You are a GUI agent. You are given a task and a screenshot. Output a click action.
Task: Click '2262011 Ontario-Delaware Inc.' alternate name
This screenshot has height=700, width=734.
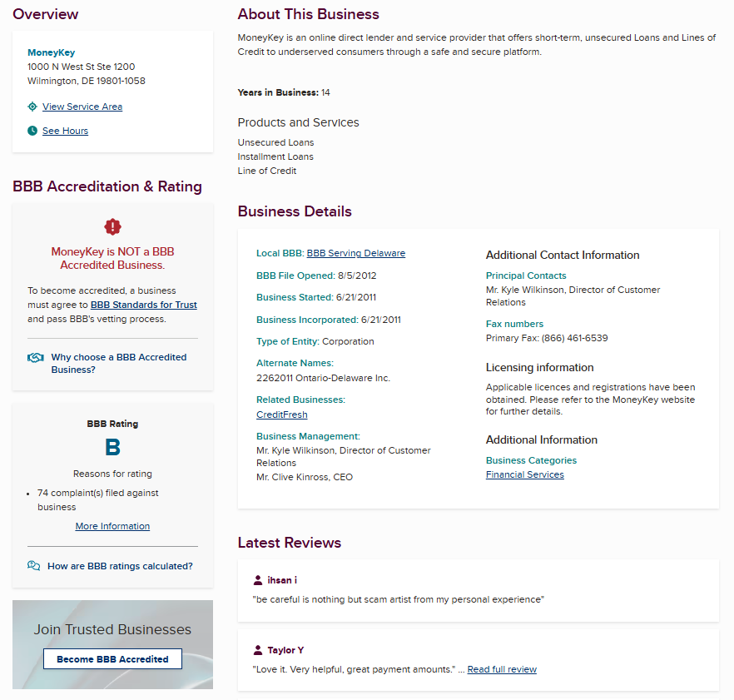pyautogui.click(x=323, y=379)
